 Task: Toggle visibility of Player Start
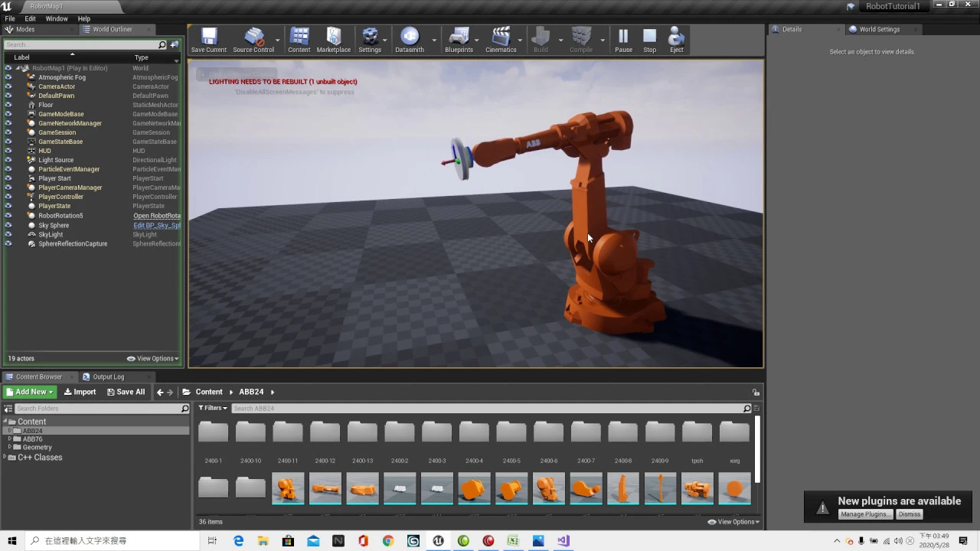click(8, 178)
